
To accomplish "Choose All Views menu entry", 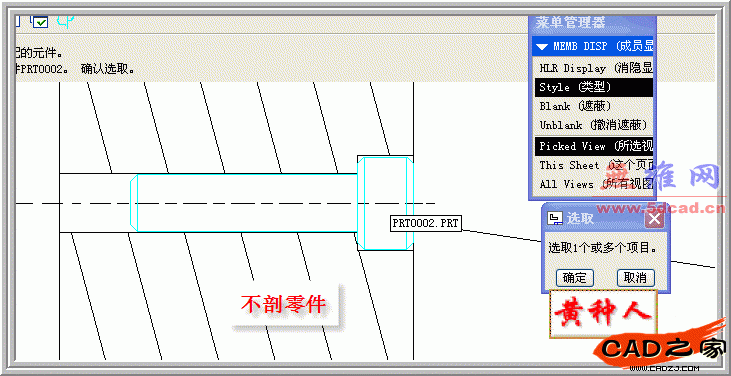I will 594,185.
